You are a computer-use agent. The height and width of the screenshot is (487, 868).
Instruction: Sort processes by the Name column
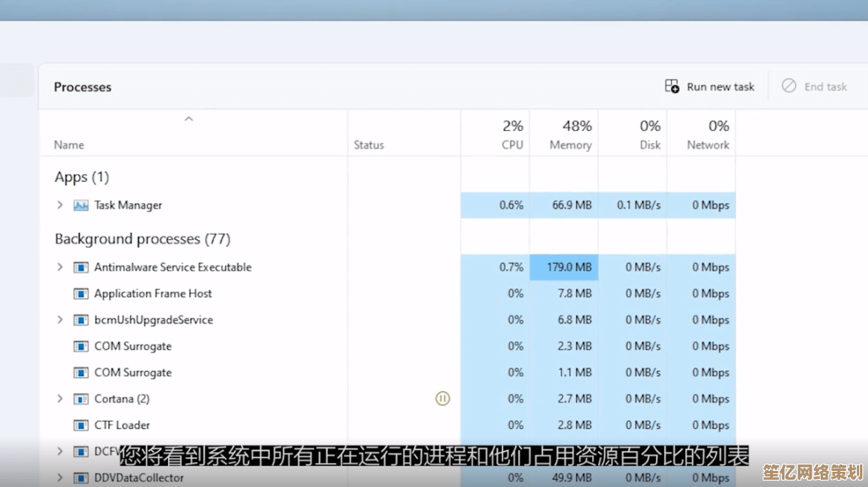(68, 145)
